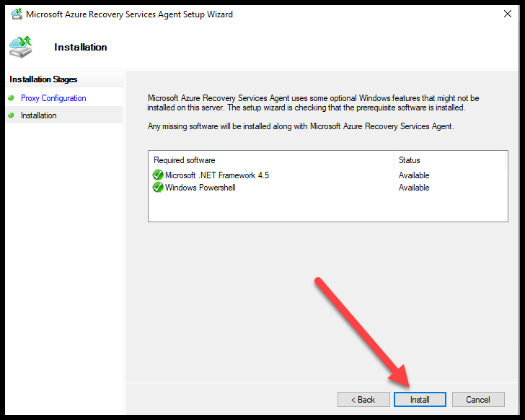Go back with the < Back button

point(363,399)
